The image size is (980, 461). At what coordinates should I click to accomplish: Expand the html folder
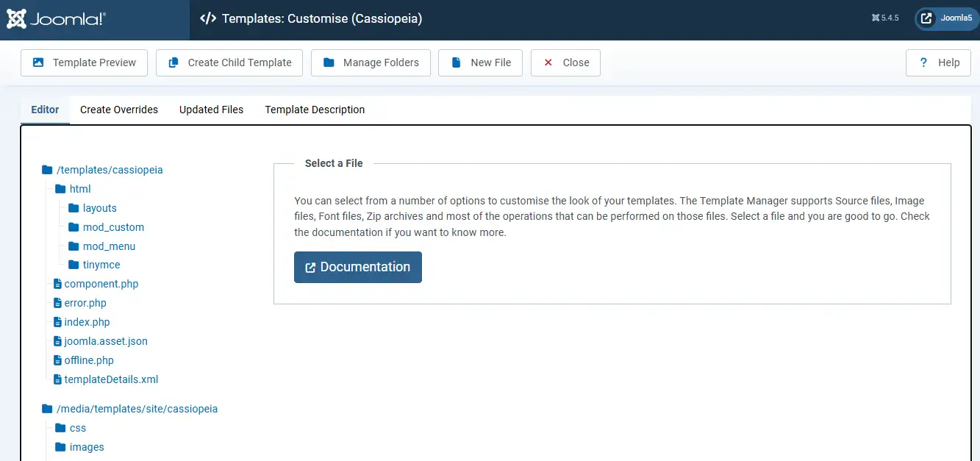(80, 189)
